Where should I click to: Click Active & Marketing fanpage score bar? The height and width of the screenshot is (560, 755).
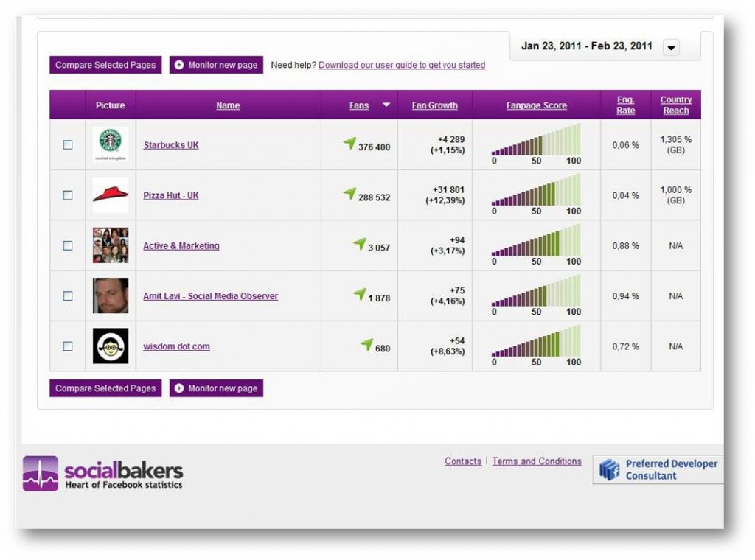click(536, 240)
